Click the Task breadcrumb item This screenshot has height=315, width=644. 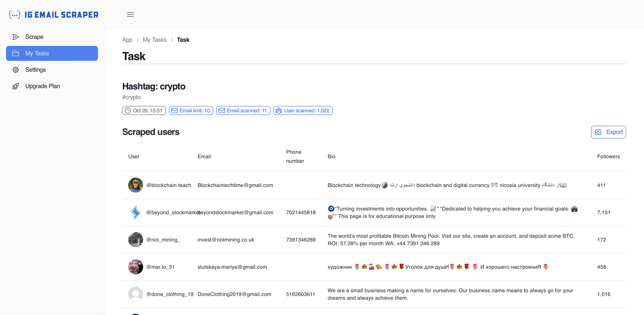(x=183, y=40)
